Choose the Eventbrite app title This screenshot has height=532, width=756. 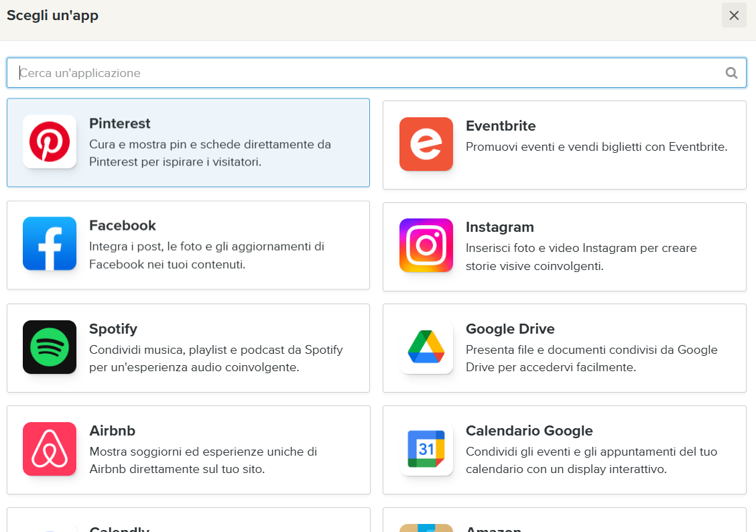click(x=501, y=126)
